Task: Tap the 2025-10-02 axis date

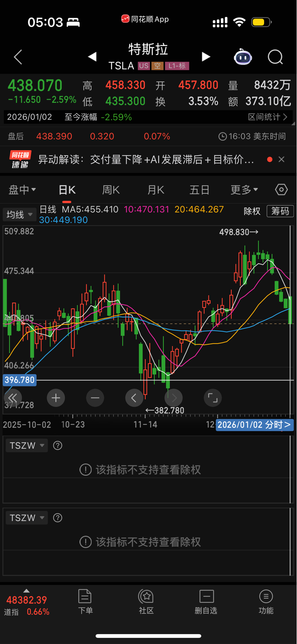Action: pyautogui.click(x=27, y=425)
